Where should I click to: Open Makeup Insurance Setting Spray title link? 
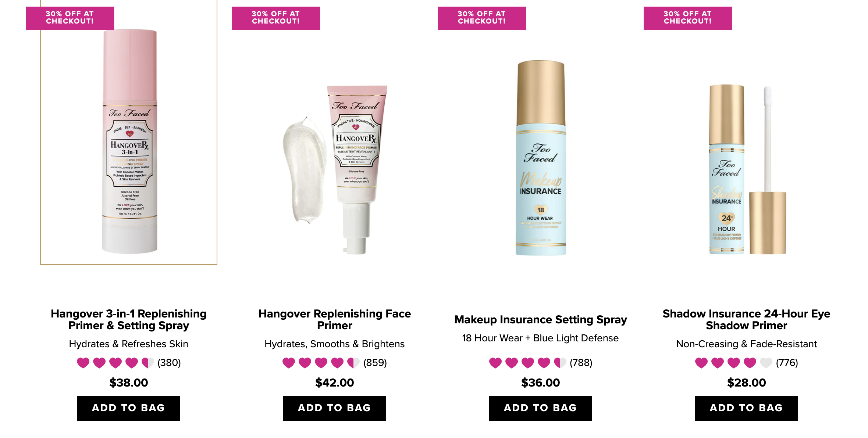tap(541, 319)
